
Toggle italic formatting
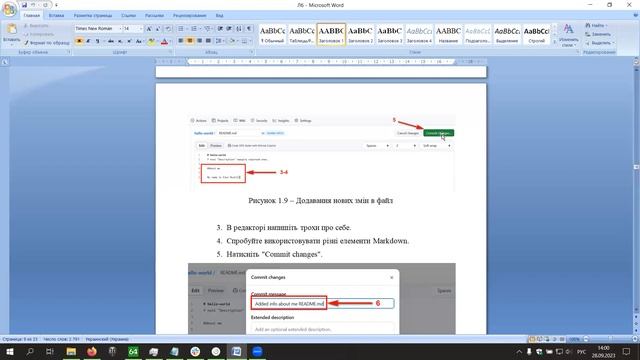click(x=88, y=41)
